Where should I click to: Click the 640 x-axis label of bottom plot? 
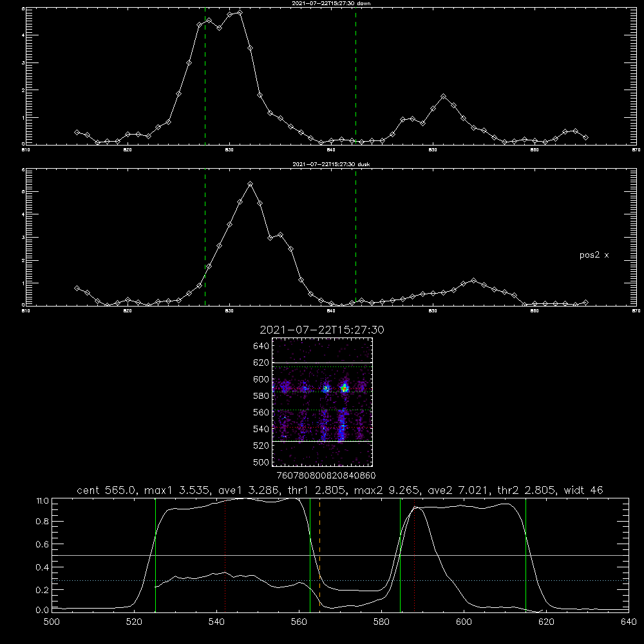(x=629, y=622)
